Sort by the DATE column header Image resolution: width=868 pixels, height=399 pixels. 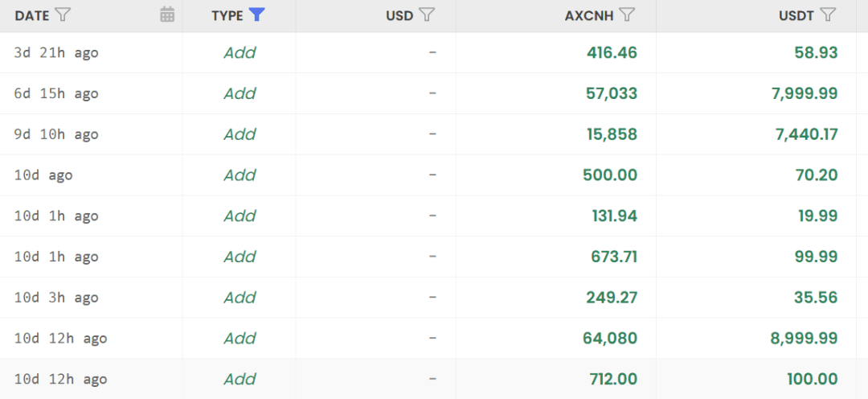(x=32, y=15)
